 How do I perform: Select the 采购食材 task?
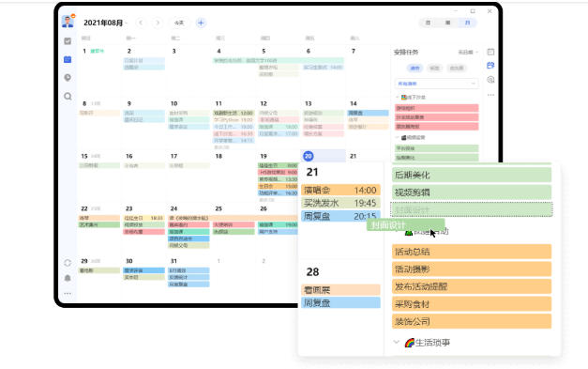point(472,304)
